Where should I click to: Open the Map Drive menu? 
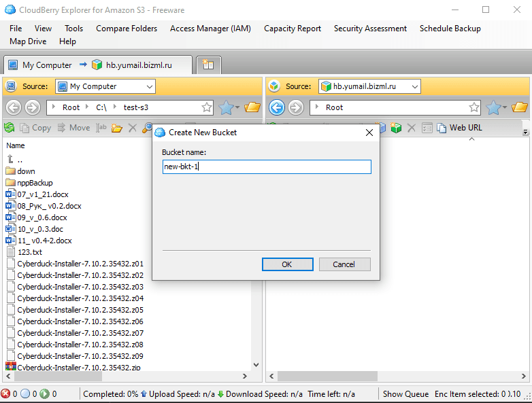coord(28,41)
